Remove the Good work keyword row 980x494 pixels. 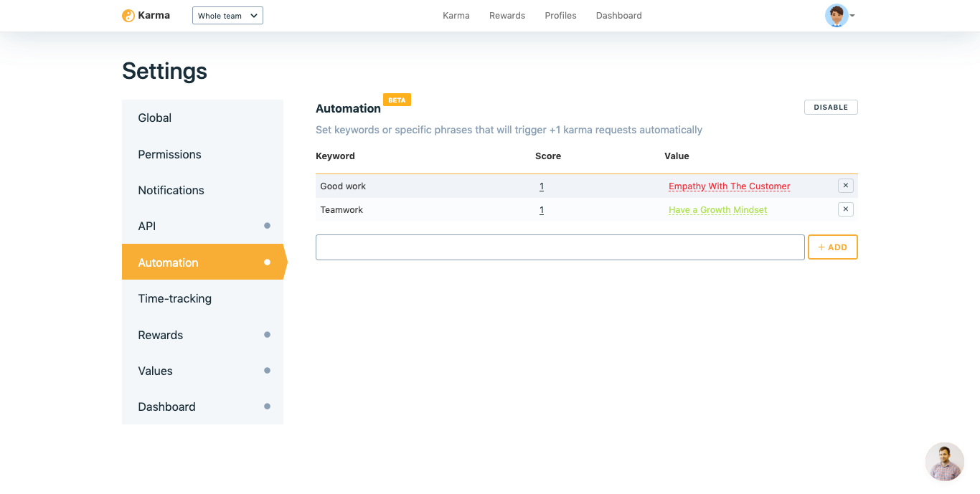[846, 186]
